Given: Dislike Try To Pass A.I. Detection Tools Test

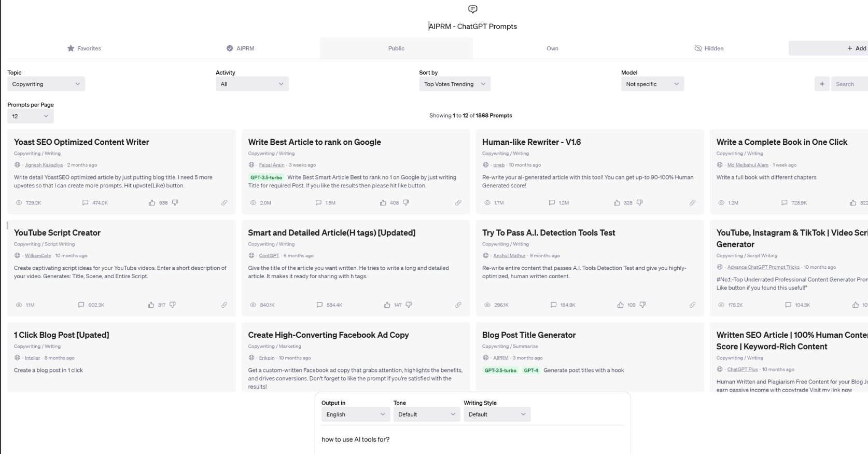Looking at the screenshot, I should pyautogui.click(x=643, y=305).
